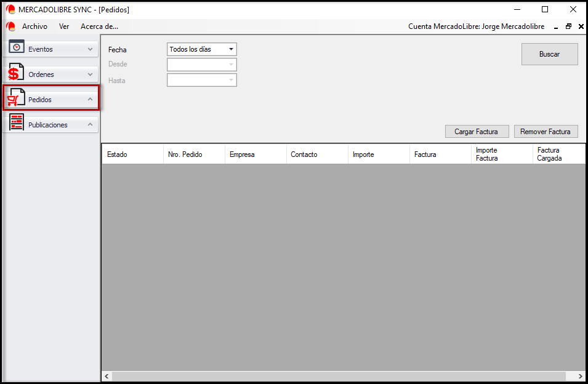Viewport: 588px width, 384px height.
Task: Click the Ordenes dollar sign icon
Action: click(16, 72)
